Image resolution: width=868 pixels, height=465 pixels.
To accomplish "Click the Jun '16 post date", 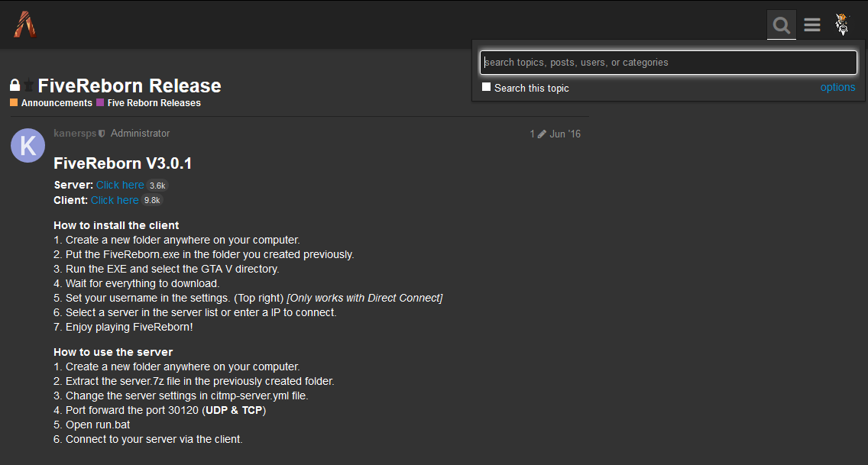I will pyautogui.click(x=565, y=133).
